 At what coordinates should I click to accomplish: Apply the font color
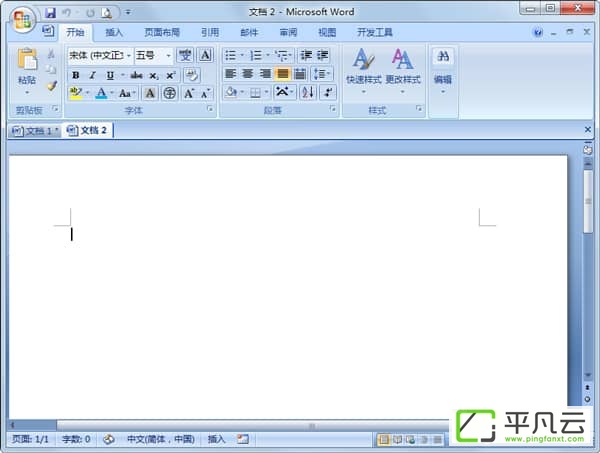point(101,93)
